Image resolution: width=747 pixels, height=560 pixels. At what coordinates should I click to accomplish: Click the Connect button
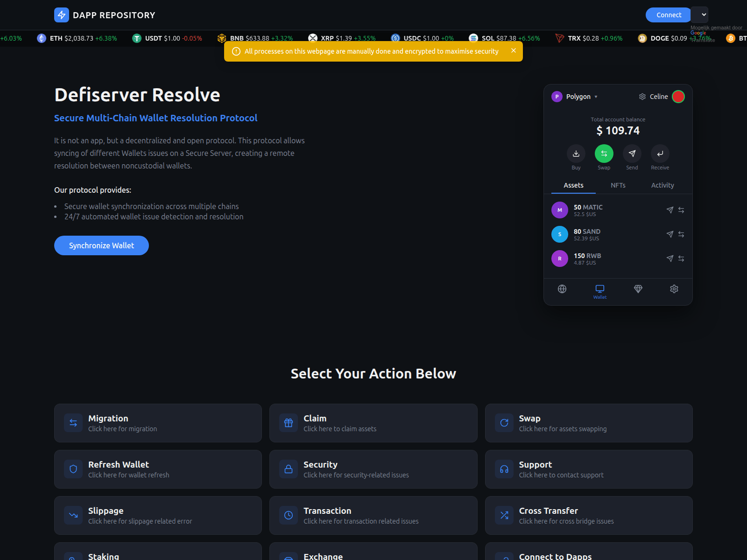click(669, 15)
